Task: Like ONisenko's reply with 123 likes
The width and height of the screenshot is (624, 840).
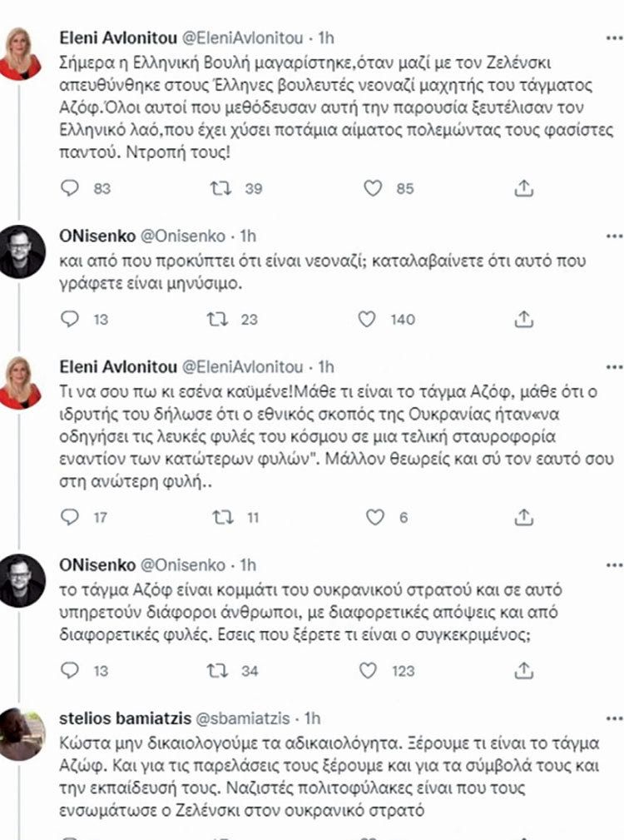Action: click(366, 666)
